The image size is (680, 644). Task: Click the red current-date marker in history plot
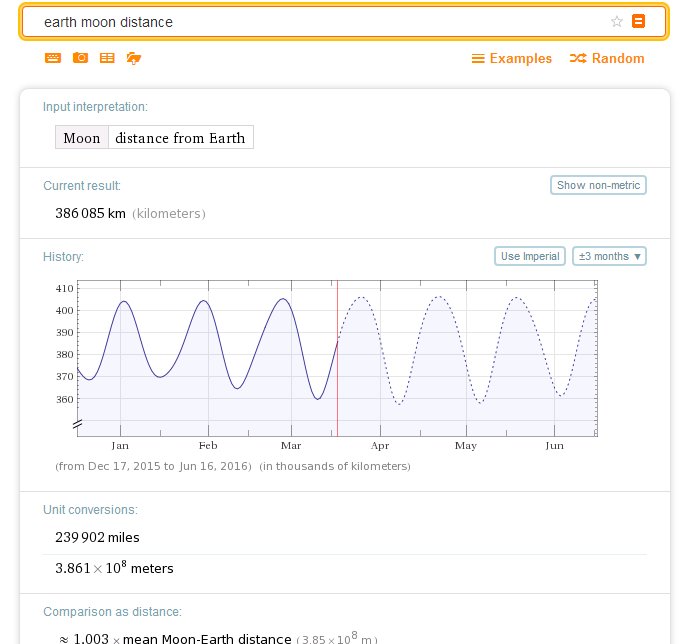point(337,358)
